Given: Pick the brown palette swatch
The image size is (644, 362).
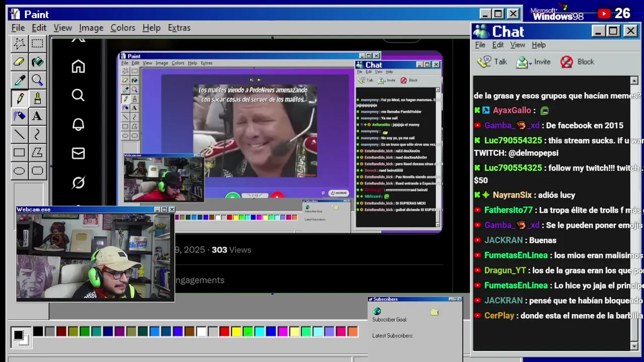Looking at the screenshot, I should click(x=189, y=331).
